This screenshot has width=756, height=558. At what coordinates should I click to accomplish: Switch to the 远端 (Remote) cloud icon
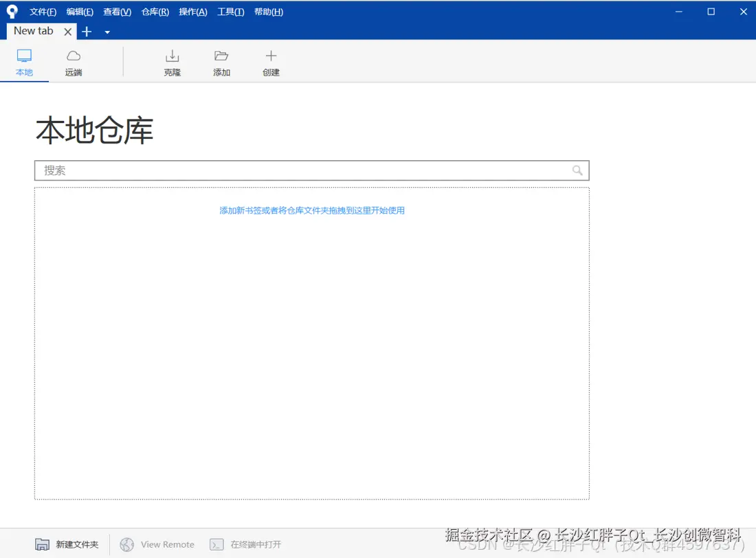(73, 62)
